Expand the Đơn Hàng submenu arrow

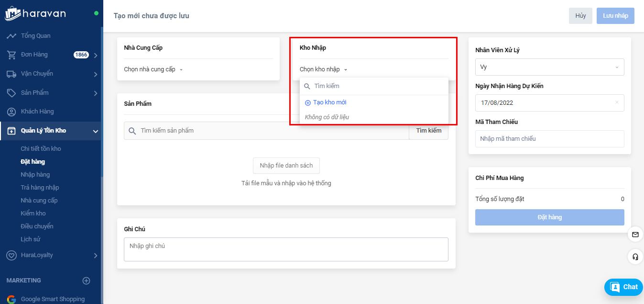(96, 55)
